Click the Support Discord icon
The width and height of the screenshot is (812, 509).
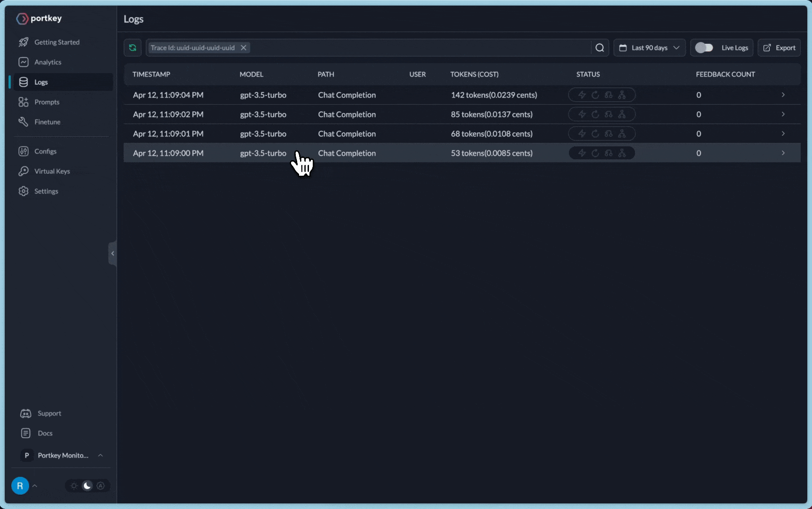[25, 413]
